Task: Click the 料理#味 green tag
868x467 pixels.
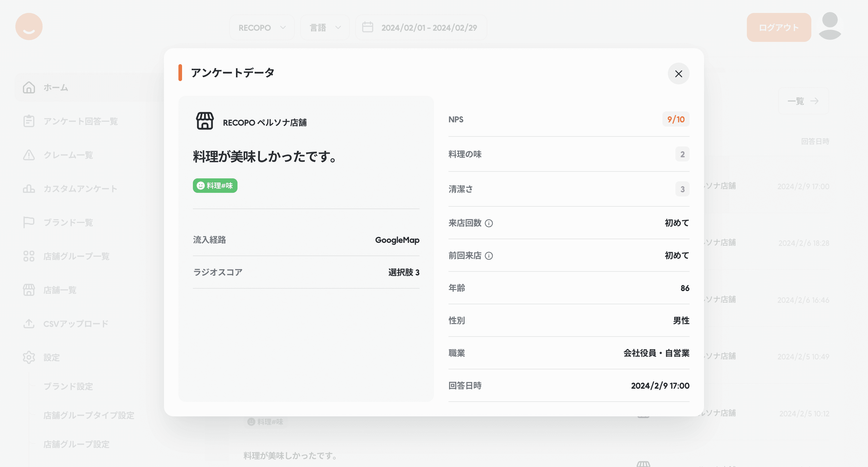Action: [215, 186]
